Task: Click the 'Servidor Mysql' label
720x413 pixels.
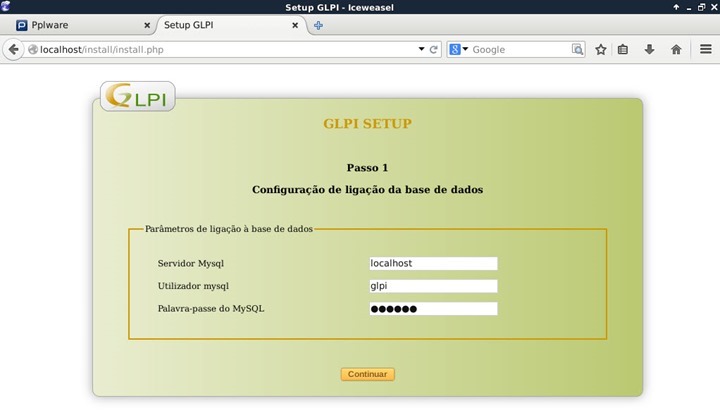Action: (x=191, y=263)
